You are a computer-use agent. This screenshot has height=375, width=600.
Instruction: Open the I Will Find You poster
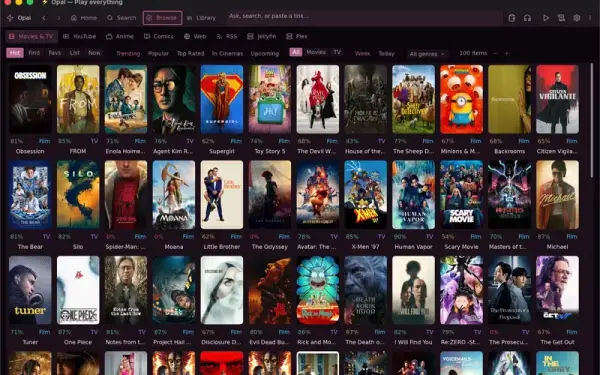coord(414,290)
